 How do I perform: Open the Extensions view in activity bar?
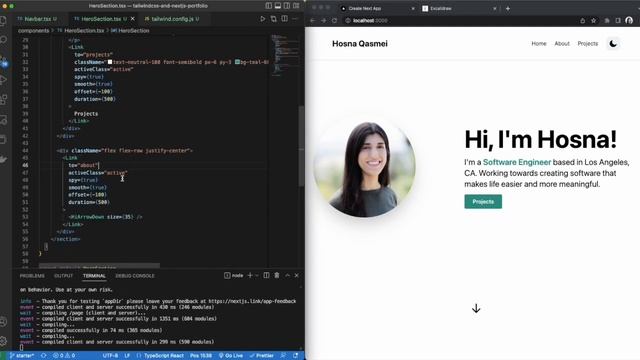tap(3, 100)
